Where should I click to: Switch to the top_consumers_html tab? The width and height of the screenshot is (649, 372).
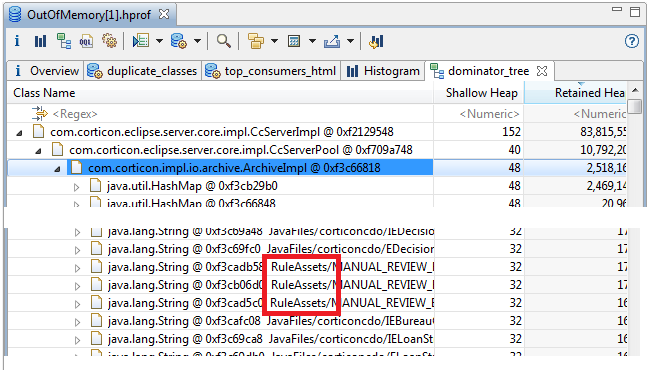click(x=271, y=71)
